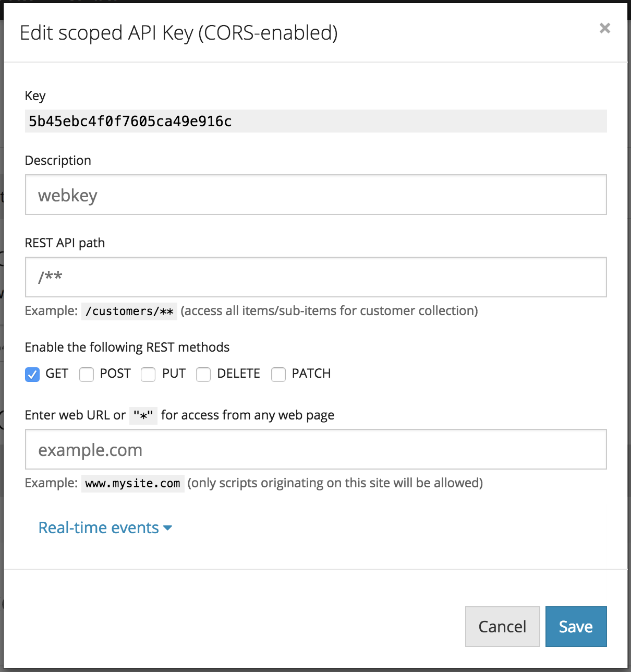631x672 pixels.
Task: Click the Save button
Action: pyautogui.click(x=576, y=626)
